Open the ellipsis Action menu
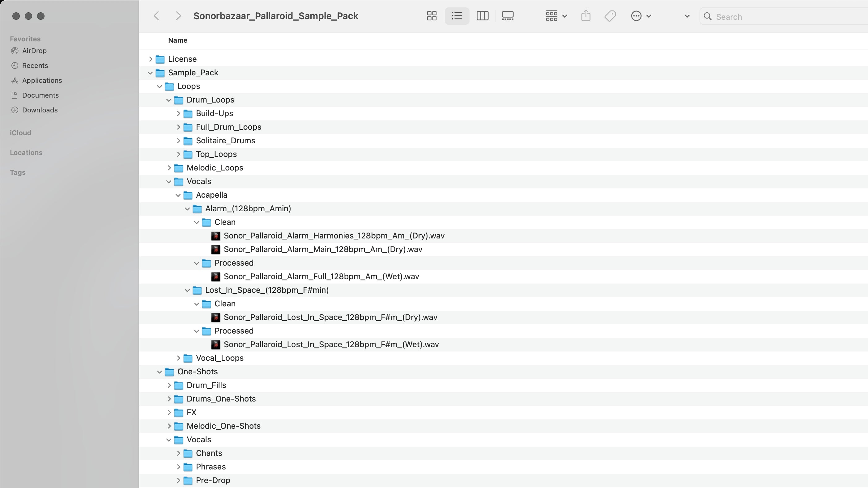This screenshot has height=488, width=868. (640, 16)
